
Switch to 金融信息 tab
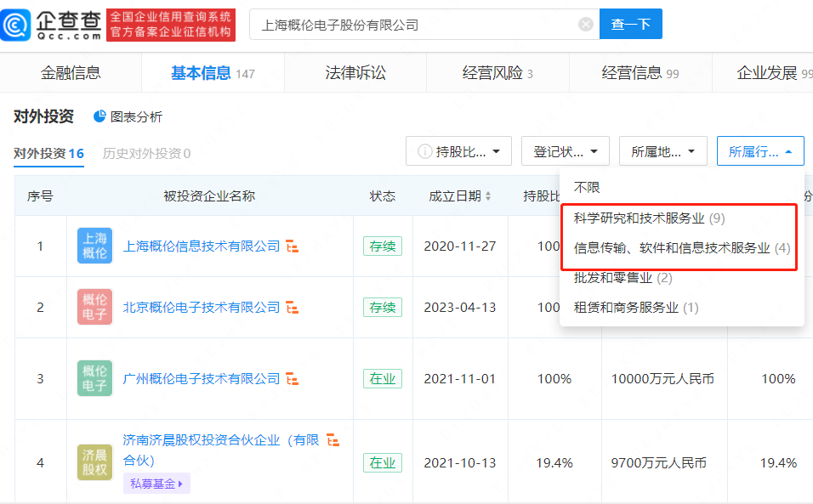[71, 73]
